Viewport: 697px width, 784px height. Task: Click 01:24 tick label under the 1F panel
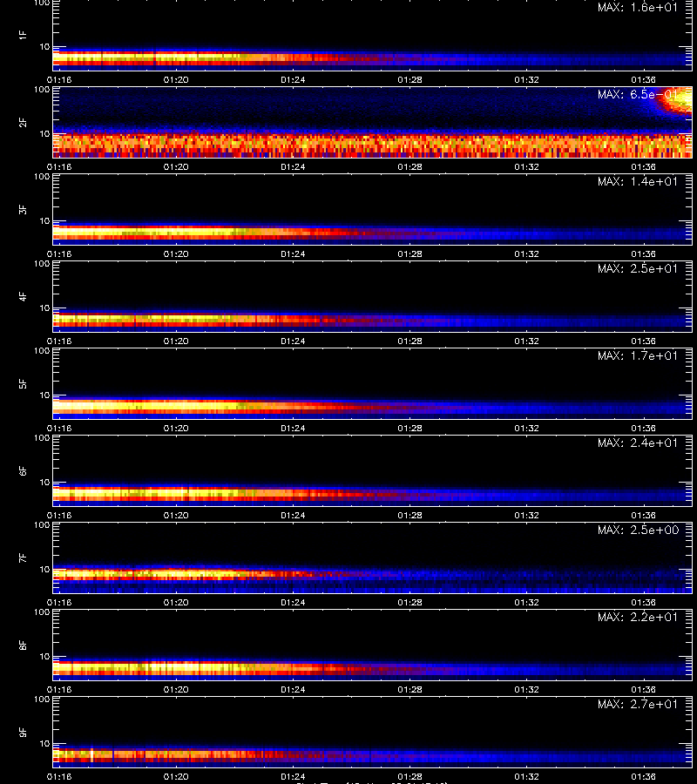293,79
